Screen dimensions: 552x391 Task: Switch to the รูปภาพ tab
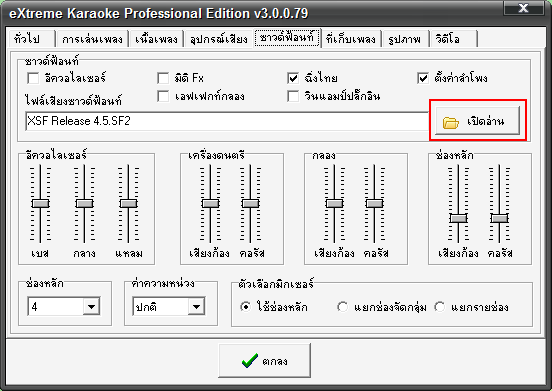click(405, 38)
